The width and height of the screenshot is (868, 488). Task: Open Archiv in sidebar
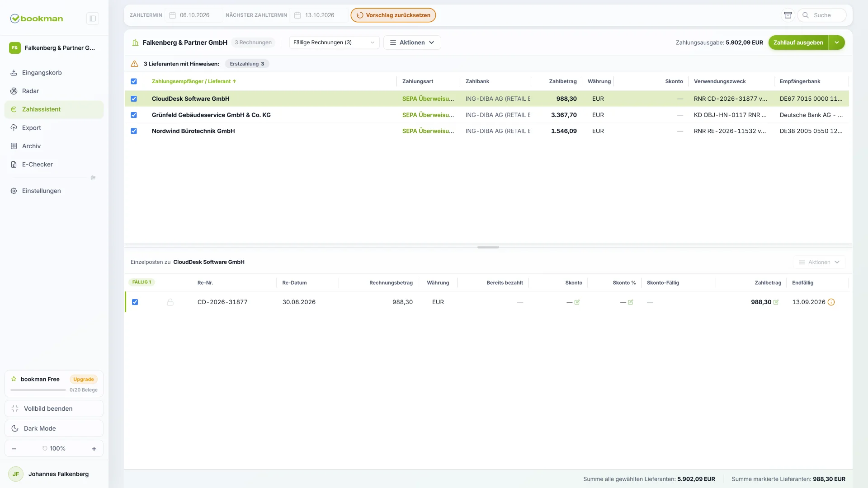point(54,146)
